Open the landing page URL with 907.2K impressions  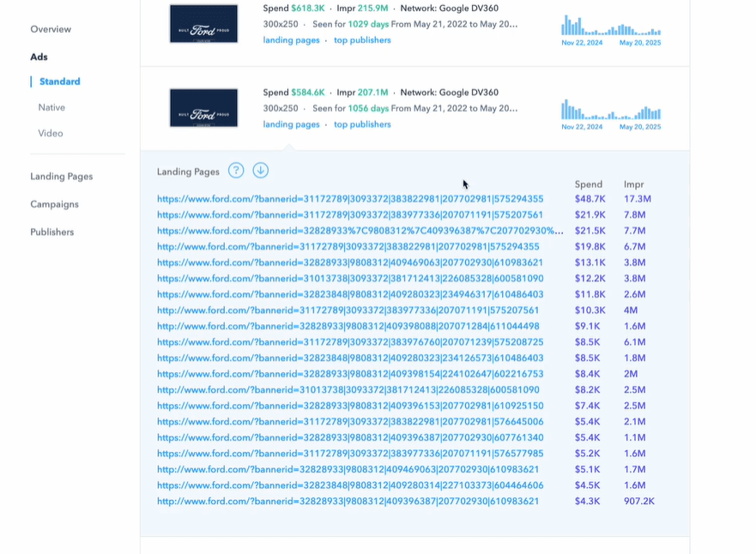tap(348, 501)
